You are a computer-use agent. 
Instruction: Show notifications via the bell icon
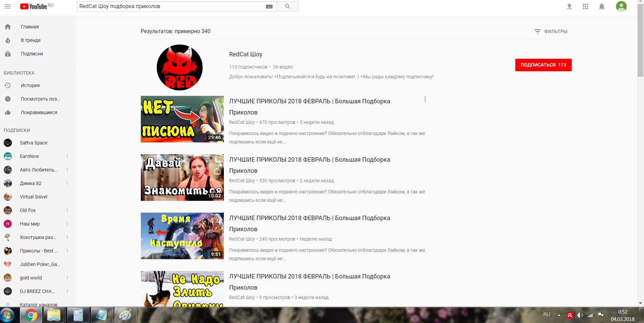pyautogui.click(x=602, y=6)
